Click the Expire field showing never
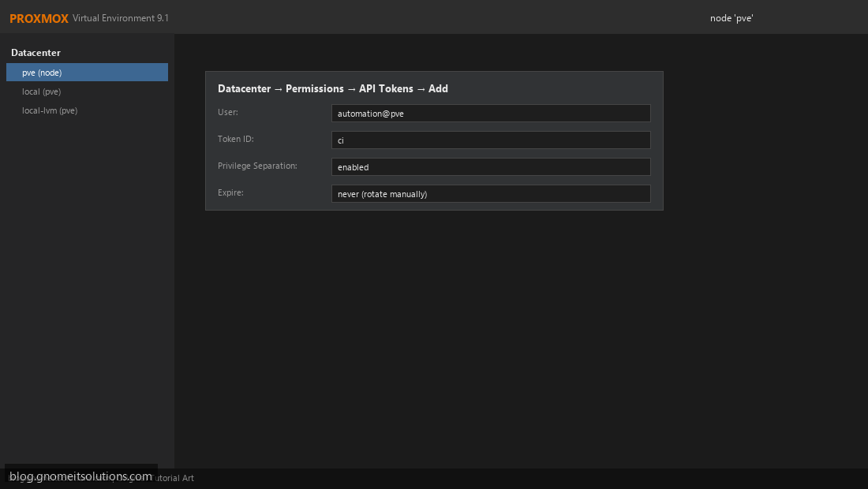The height and width of the screenshot is (489, 868). click(x=491, y=193)
